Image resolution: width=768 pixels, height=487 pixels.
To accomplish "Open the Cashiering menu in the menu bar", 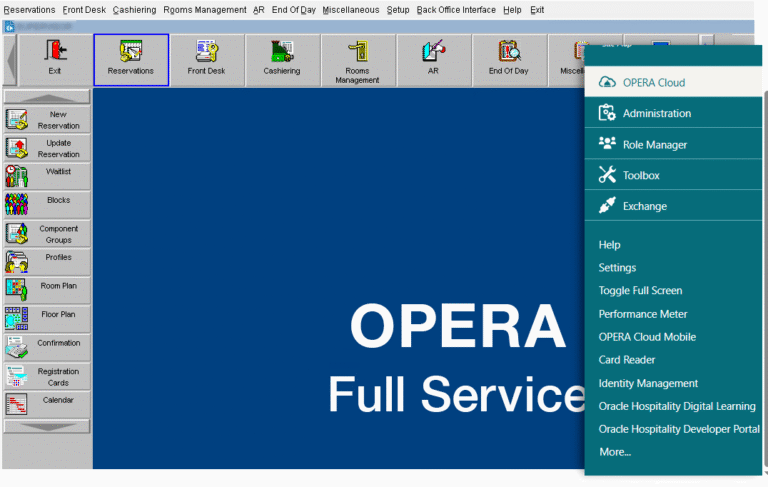I will tap(135, 10).
